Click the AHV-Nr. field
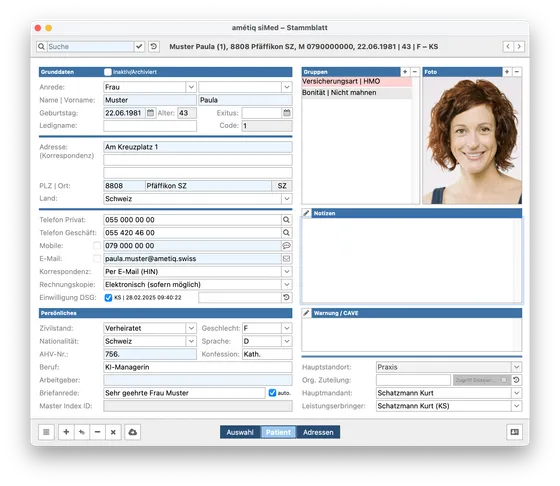The height and width of the screenshot is (486, 560). tap(150, 354)
